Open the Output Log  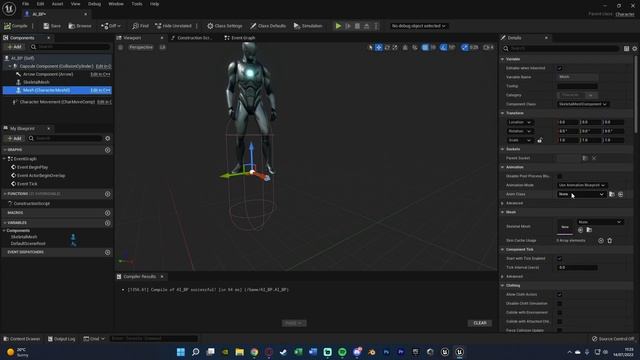pos(62,339)
